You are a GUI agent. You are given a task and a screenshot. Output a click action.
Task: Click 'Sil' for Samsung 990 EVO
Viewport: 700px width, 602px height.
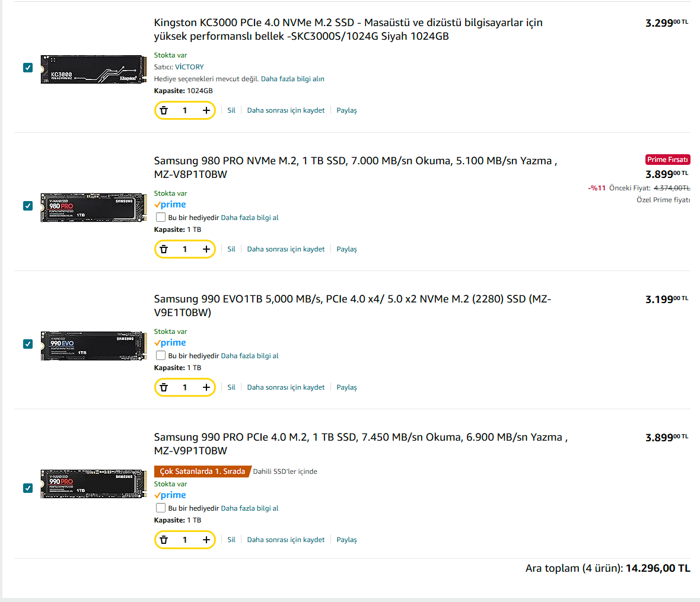[231, 387]
